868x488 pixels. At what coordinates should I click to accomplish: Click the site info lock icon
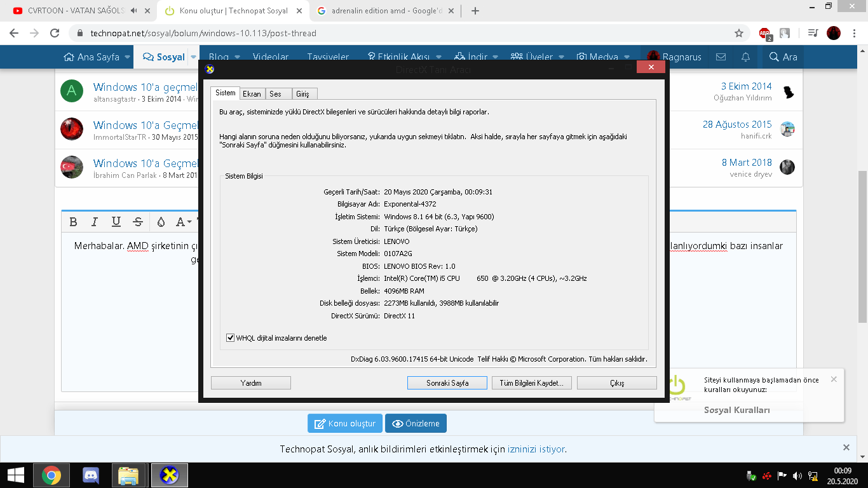(x=79, y=33)
